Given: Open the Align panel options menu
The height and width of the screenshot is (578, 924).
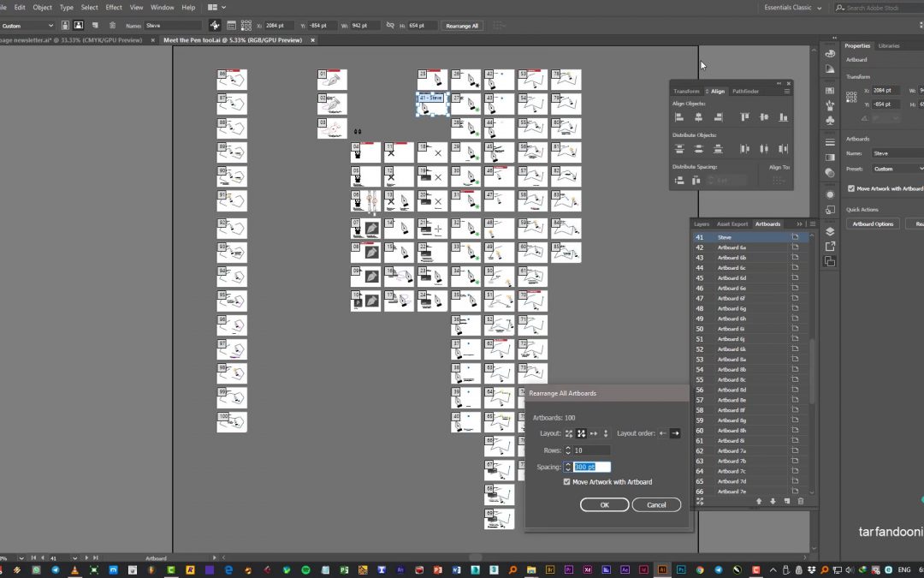Looking at the screenshot, I should tap(787, 92).
